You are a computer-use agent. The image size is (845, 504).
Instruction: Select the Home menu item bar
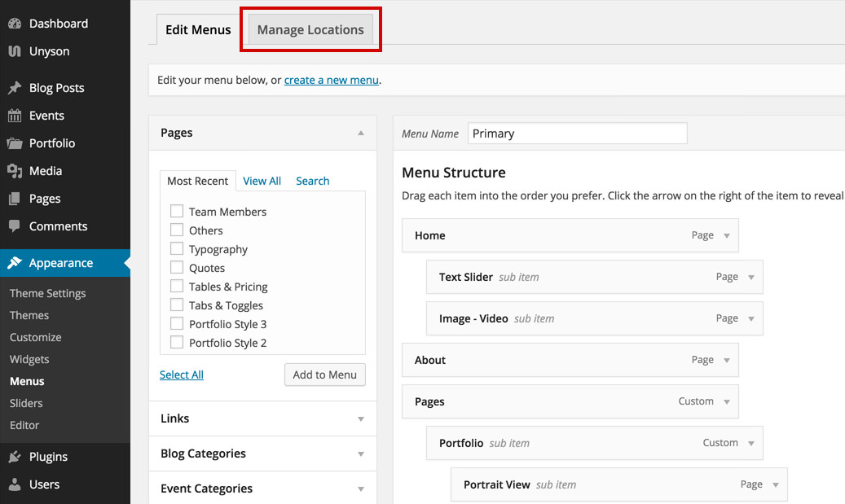(570, 235)
